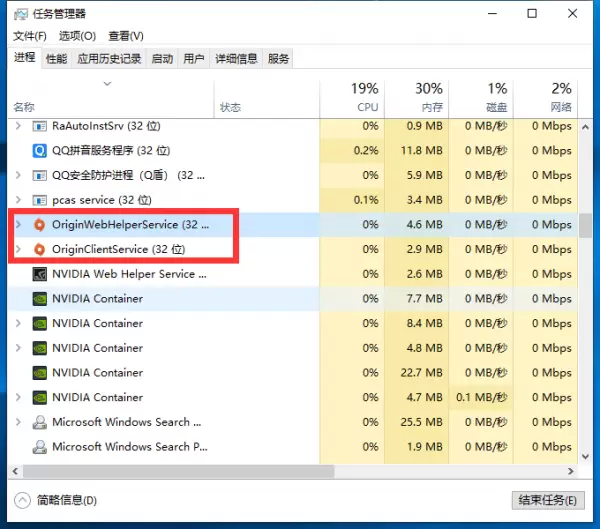Screen dimensions: 600x529
Task: Expand NVIDIA Container with 8.4 MB
Action: tap(18, 323)
